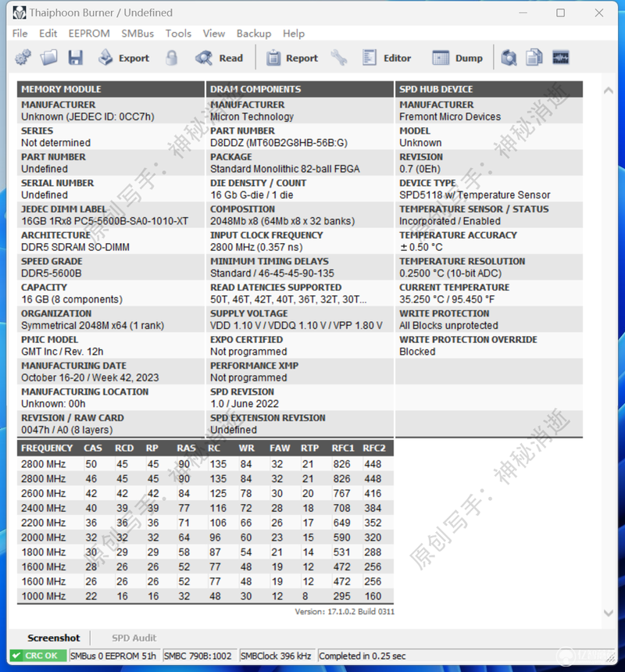Click part number D8DDZ (MT60B2G8HB-56B:G)
The width and height of the screenshot is (625, 672).
tap(279, 143)
